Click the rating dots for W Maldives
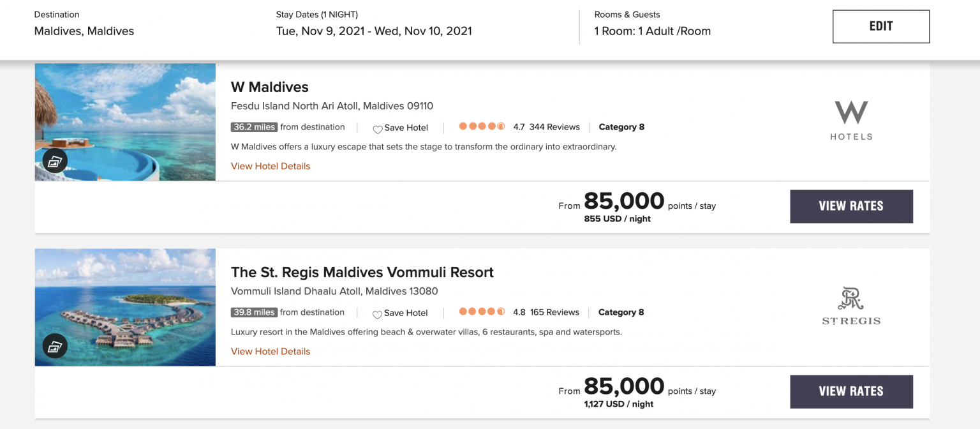980x429 pixels. [482, 126]
